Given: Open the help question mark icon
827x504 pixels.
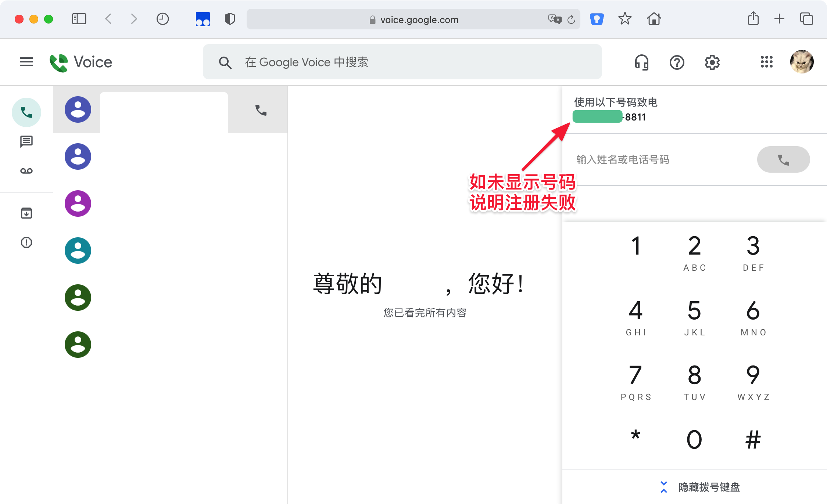Looking at the screenshot, I should (x=677, y=62).
